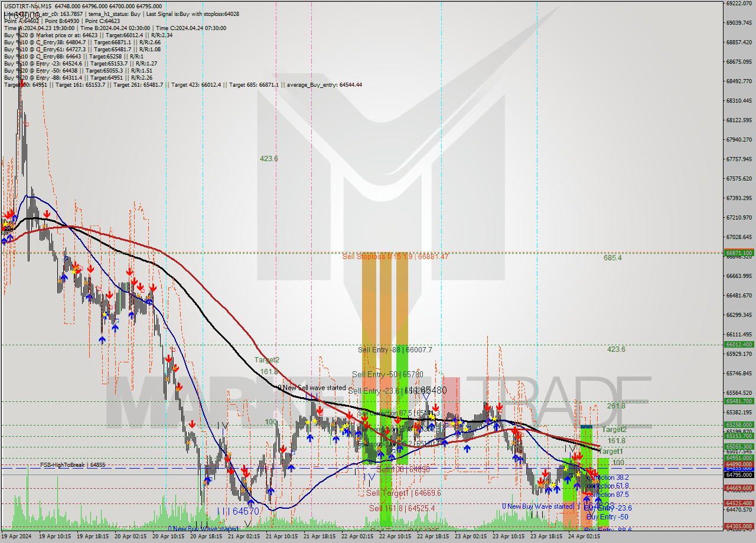This screenshot has height=543, width=756.
Task: Click the 'FSB-HighToBreak | 64855' label
Action: (73, 465)
